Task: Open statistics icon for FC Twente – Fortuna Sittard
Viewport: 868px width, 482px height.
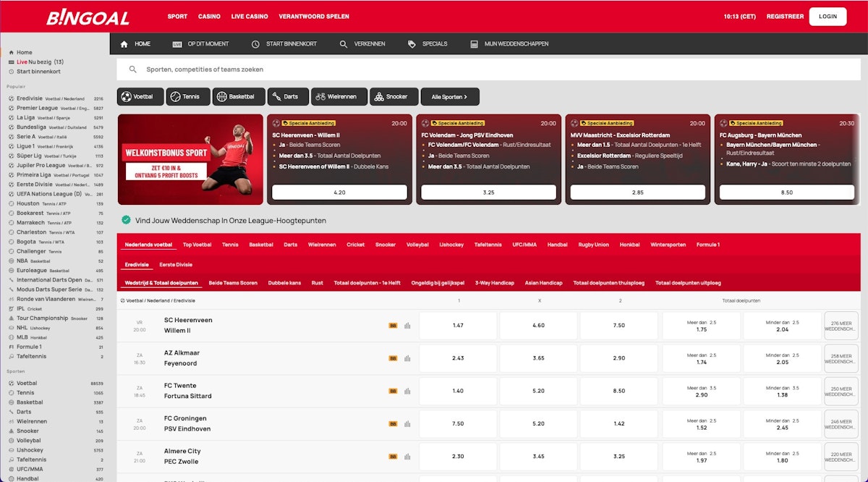Action: tap(407, 391)
